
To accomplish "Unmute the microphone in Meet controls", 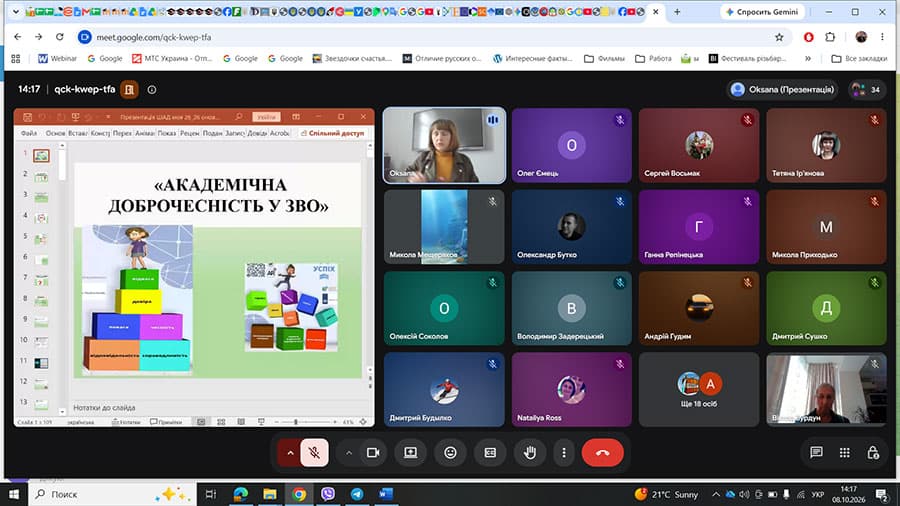I will coord(314,453).
